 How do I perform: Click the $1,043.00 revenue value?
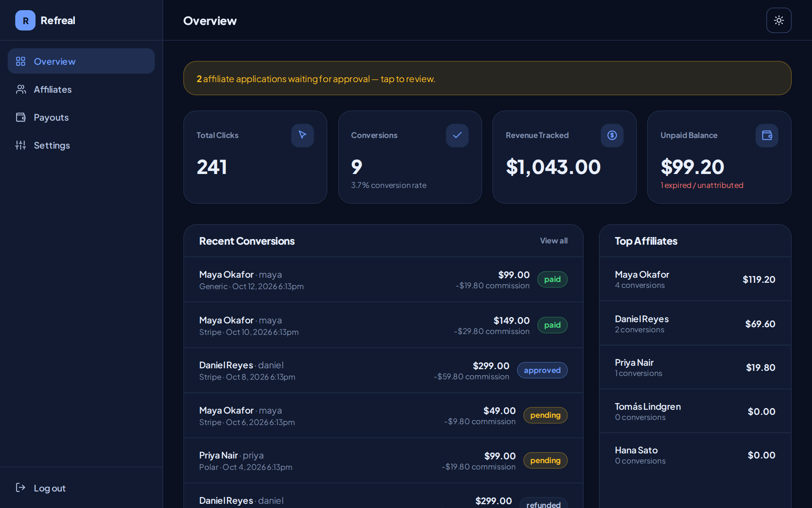click(553, 167)
